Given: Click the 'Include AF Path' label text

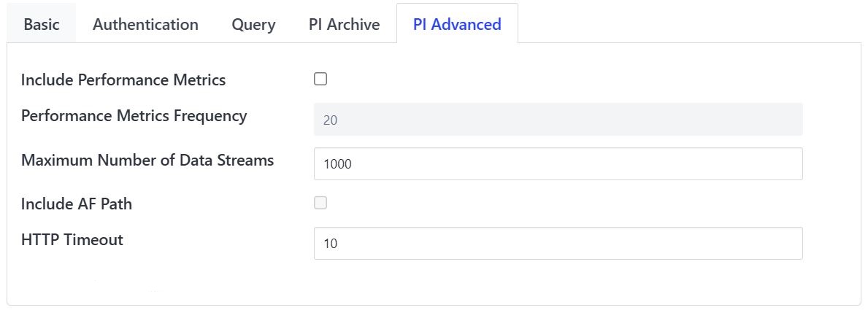Looking at the screenshot, I should (77, 204).
